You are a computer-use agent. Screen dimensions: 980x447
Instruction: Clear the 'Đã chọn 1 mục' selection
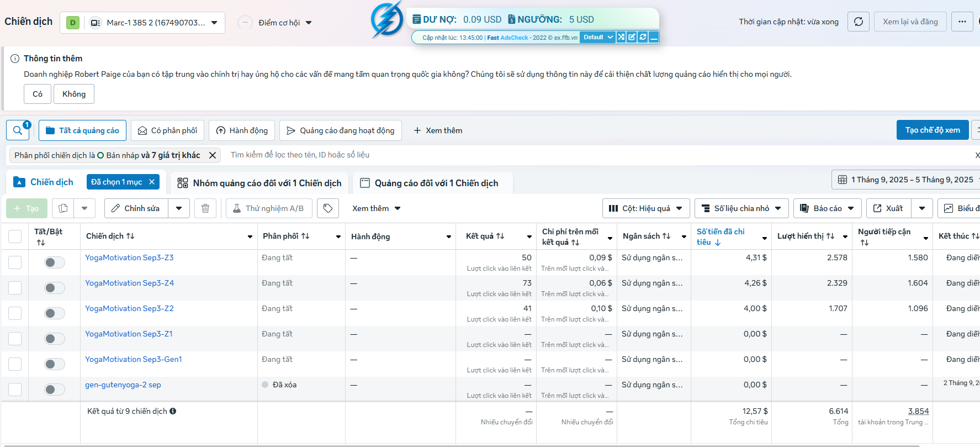pyautogui.click(x=152, y=182)
